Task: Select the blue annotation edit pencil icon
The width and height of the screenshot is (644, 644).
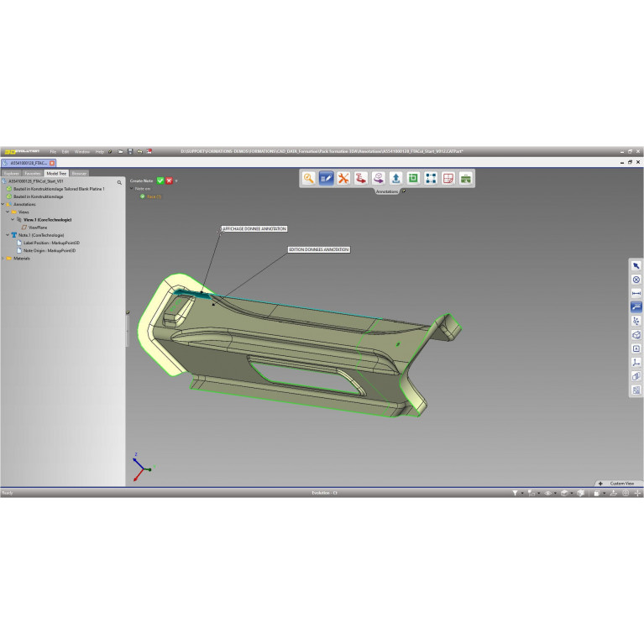Action: click(x=326, y=178)
